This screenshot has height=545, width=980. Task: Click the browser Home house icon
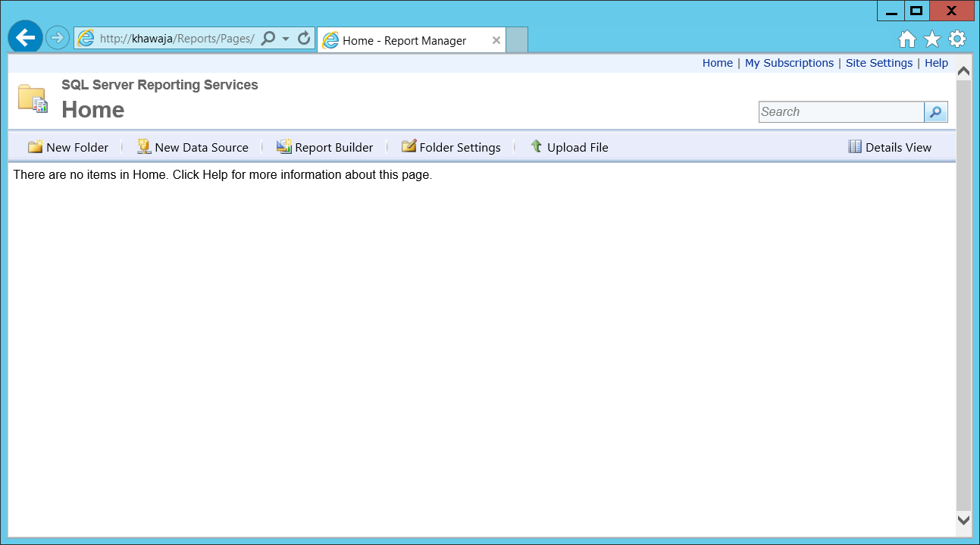click(x=907, y=39)
